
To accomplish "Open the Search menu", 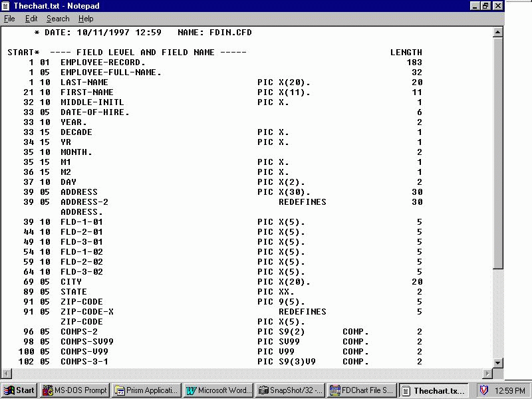I will tap(57, 18).
